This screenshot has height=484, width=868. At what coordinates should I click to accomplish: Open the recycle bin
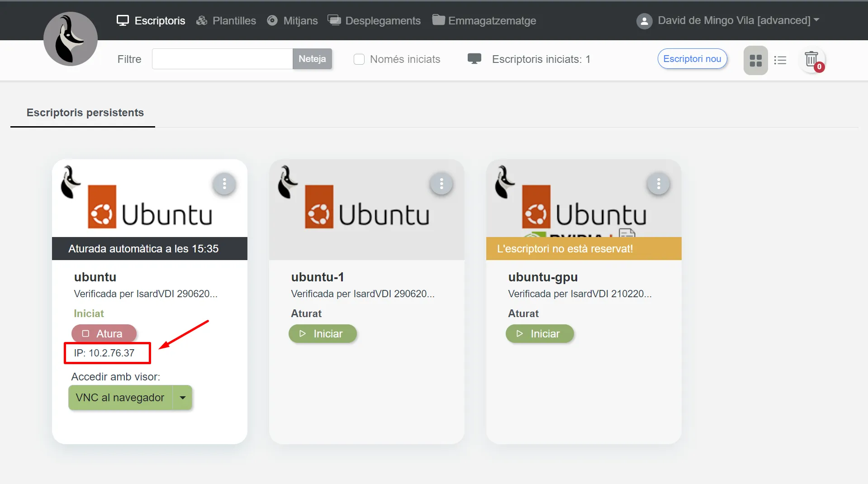coord(811,60)
